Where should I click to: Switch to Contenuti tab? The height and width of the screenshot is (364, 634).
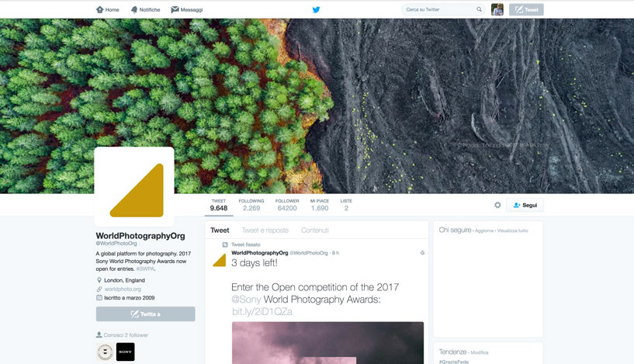pos(315,231)
